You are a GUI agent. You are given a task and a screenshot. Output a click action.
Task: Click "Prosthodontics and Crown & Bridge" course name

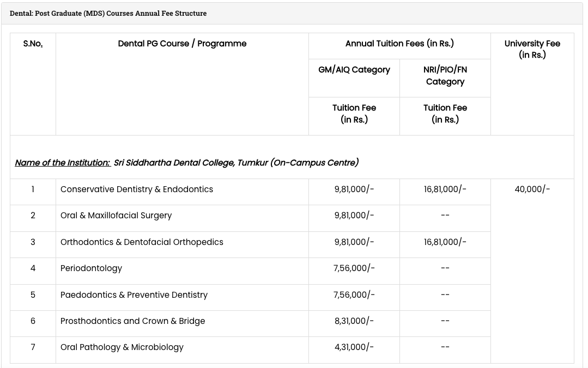[x=132, y=321]
